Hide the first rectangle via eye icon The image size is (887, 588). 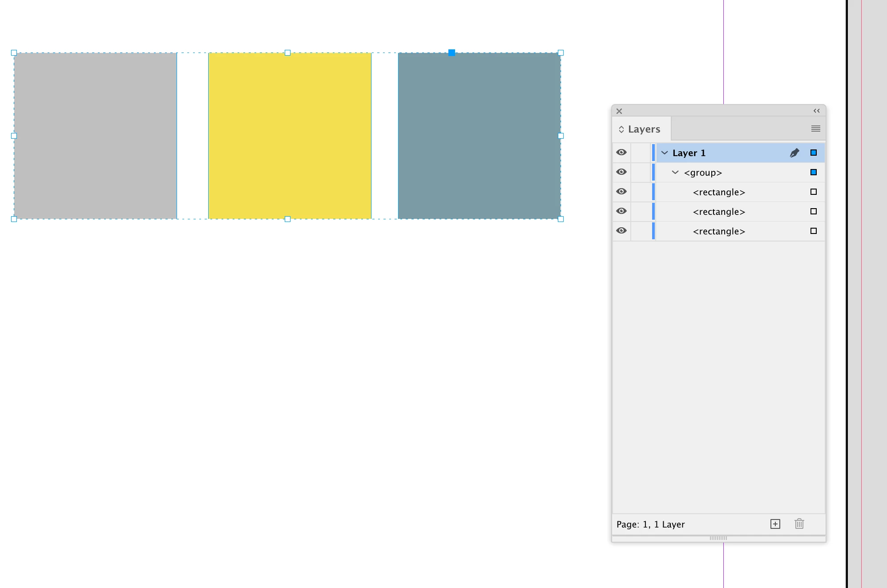click(x=621, y=192)
